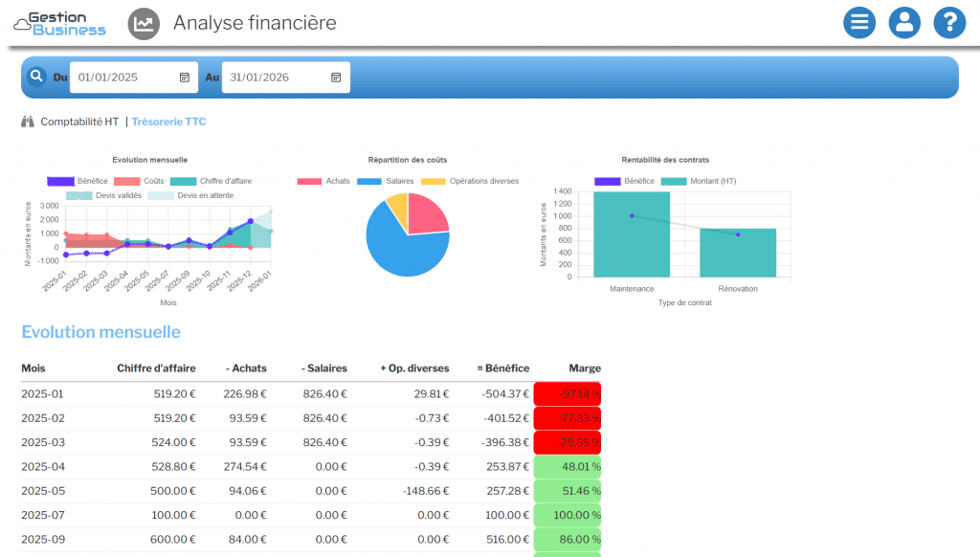Click the Gestion Business cloud logo
980x557 pixels.
[x=59, y=23]
